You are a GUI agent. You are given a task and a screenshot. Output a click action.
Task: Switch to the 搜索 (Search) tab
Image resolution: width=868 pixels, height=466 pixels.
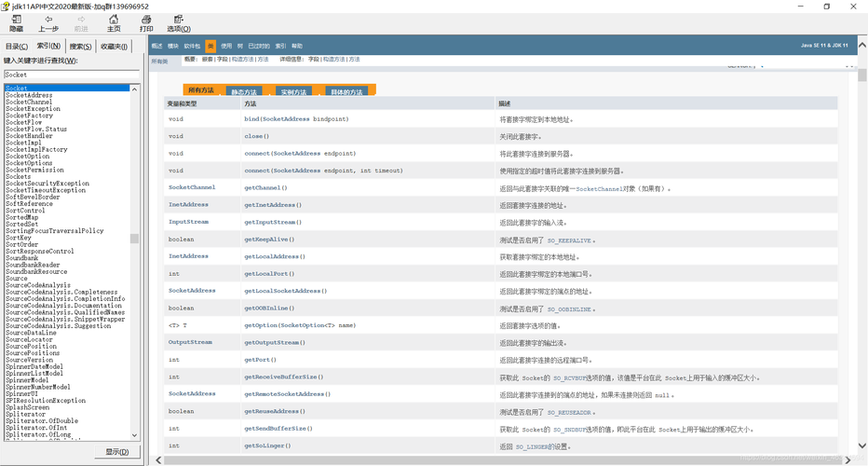click(x=80, y=46)
